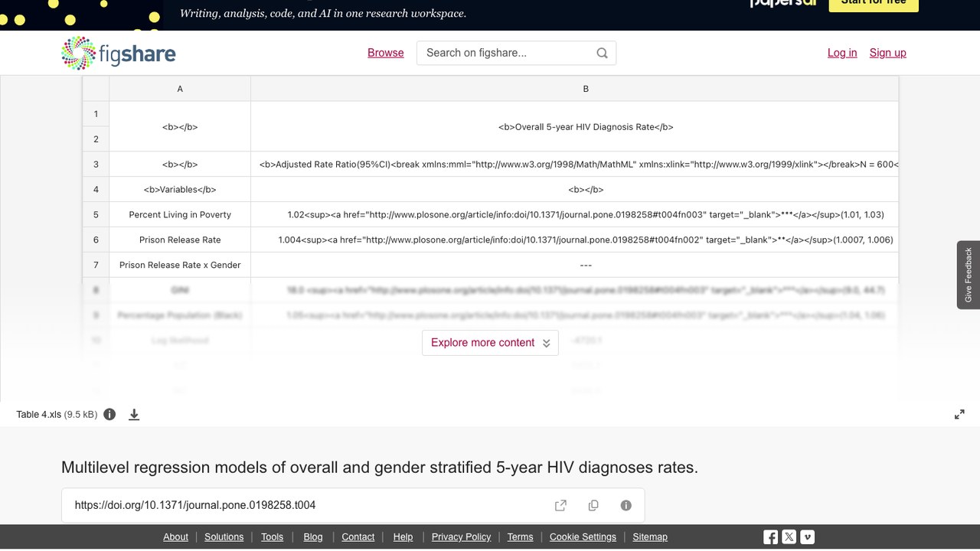This screenshot has width=980, height=551.
Task: Download the Table 4.xls file
Action: (134, 414)
